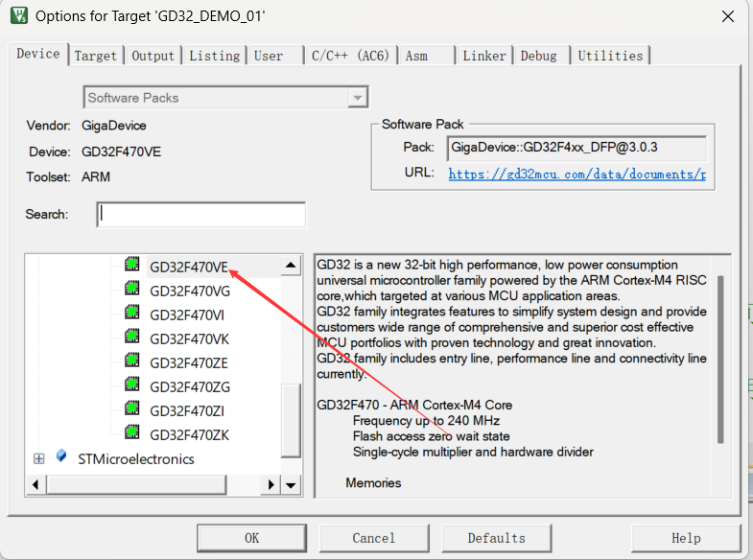Viewport: 753px width, 560px height.
Task: Open the Utilities tab
Action: point(610,56)
